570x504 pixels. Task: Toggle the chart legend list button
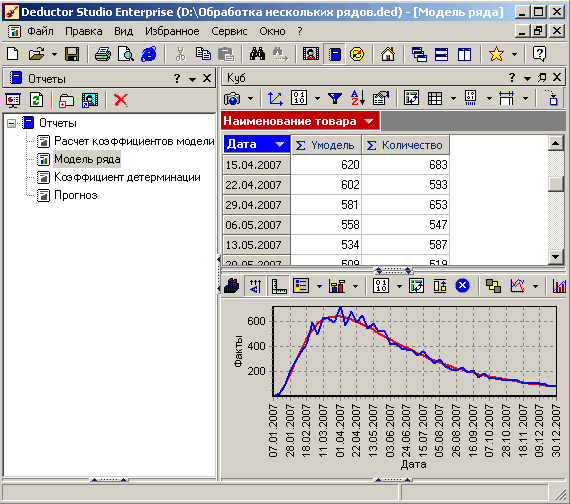point(301,285)
